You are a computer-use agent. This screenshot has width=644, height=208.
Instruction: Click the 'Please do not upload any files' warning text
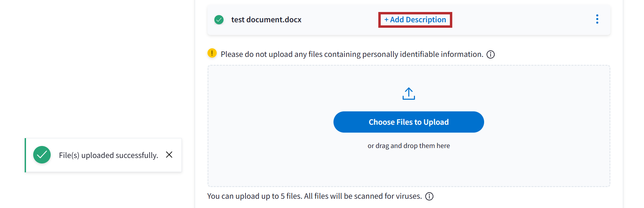click(x=352, y=54)
